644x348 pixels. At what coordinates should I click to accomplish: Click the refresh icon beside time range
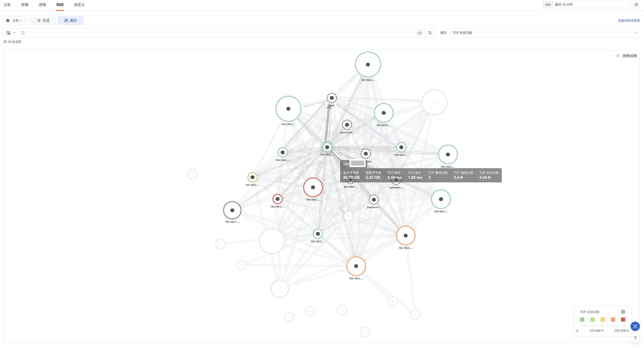(636, 5)
